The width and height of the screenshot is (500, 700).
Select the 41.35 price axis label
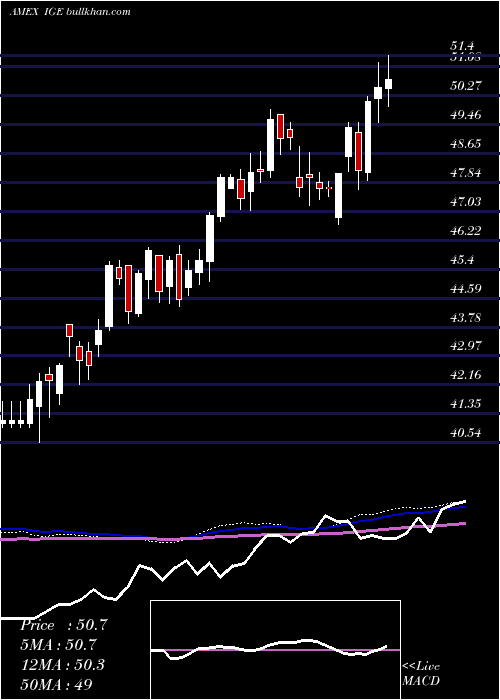pos(466,404)
